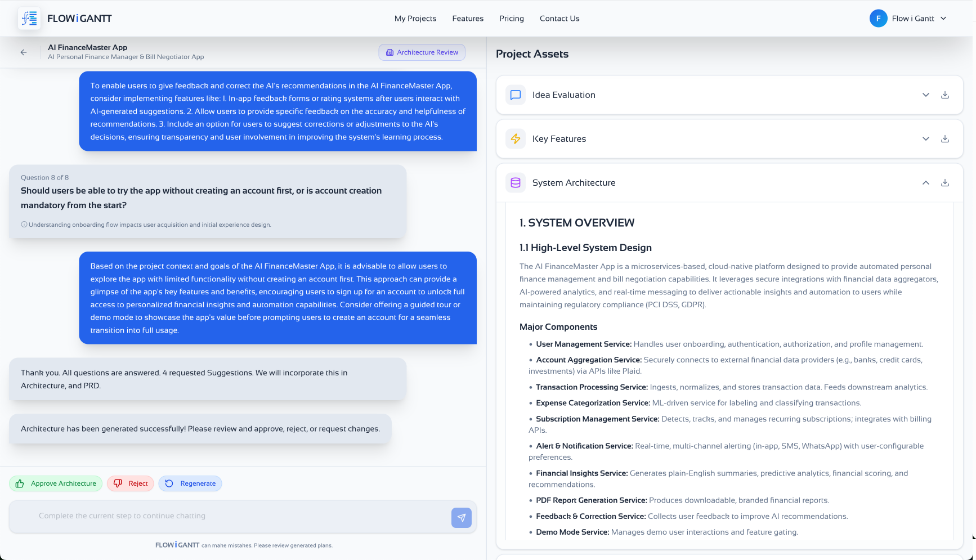Go to the Pricing page

[511, 19]
